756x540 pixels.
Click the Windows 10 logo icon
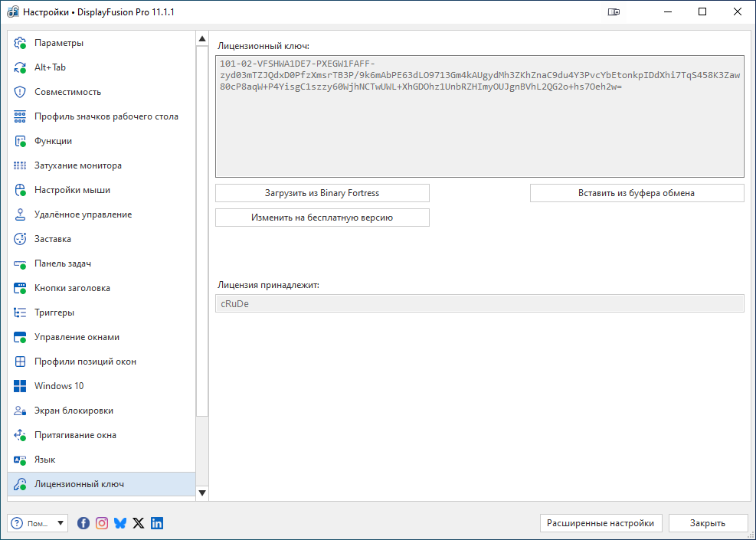pyautogui.click(x=21, y=386)
